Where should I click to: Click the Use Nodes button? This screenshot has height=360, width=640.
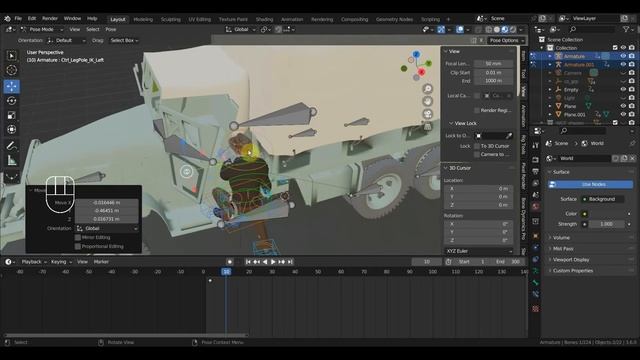[591, 184]
